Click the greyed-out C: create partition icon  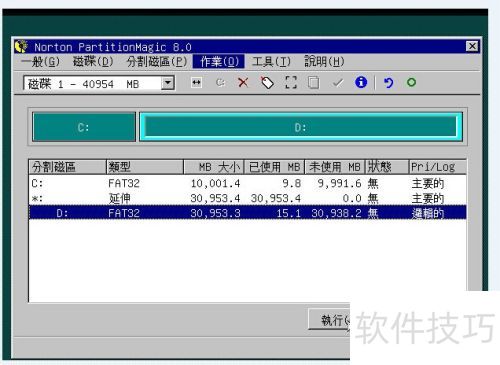(220, 82)
